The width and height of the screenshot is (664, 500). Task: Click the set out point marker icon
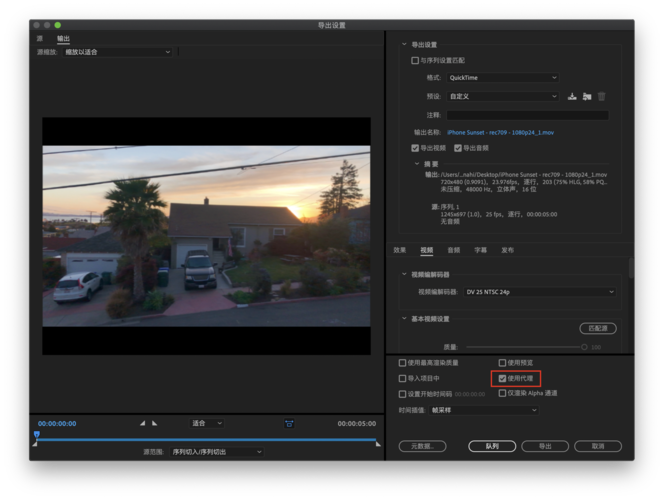pos(156,423)
